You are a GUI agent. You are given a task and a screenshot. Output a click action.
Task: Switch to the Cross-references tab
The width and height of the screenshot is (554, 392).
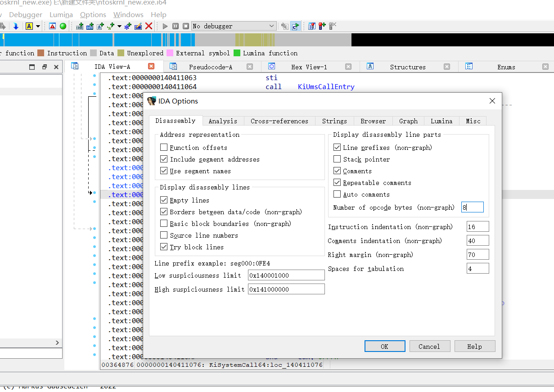pos(279,121)
